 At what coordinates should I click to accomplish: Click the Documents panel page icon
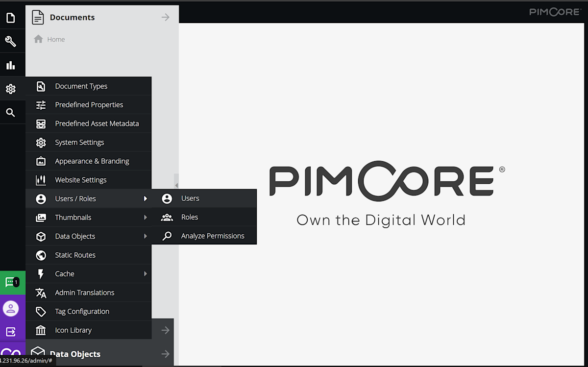tap(38, 17)
